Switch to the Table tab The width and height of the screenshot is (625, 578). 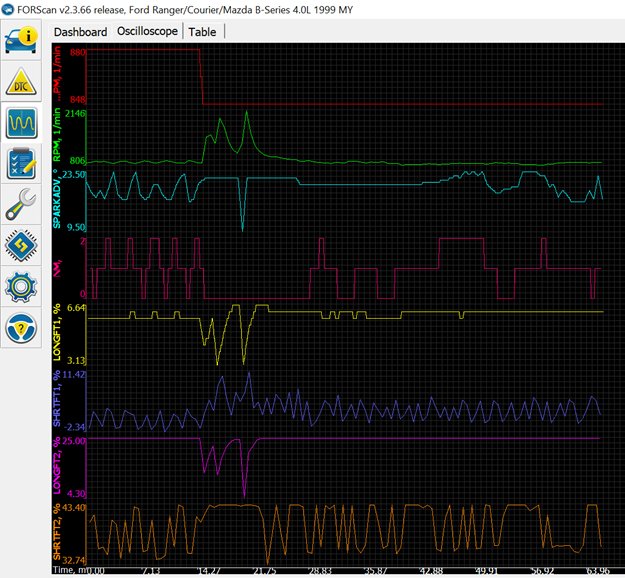coord(203,31)
